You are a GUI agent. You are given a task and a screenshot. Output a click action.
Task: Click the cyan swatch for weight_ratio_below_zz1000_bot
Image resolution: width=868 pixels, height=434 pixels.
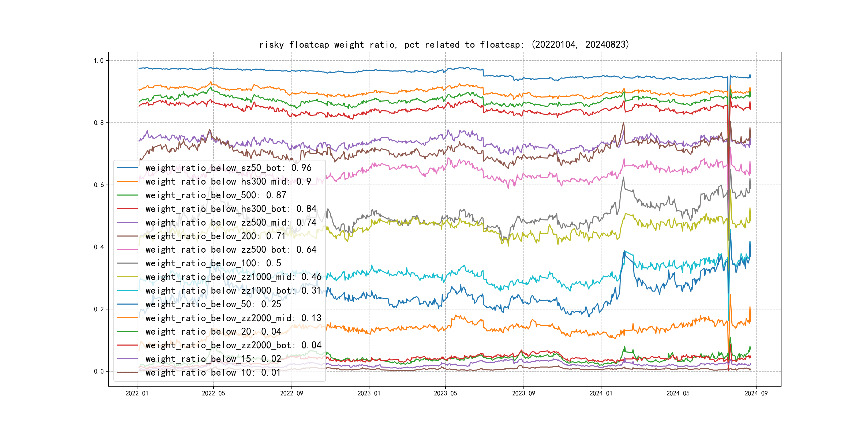click(128, 290)
